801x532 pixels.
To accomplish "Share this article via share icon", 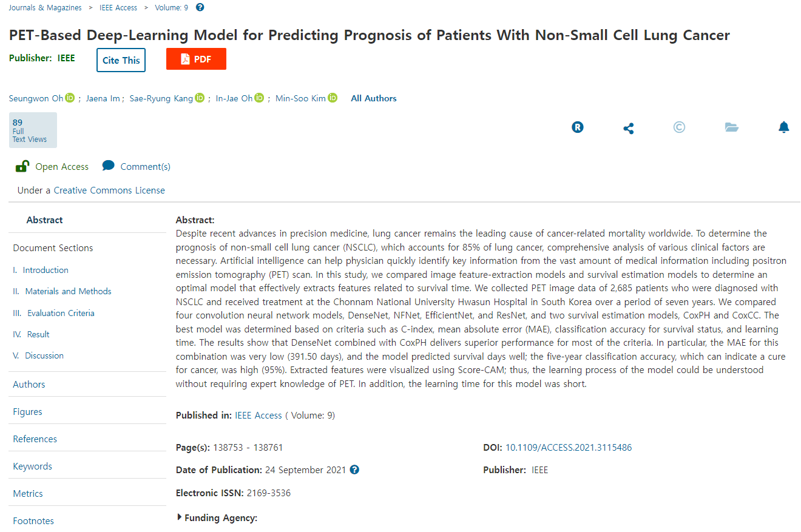I will pos(629,128).
